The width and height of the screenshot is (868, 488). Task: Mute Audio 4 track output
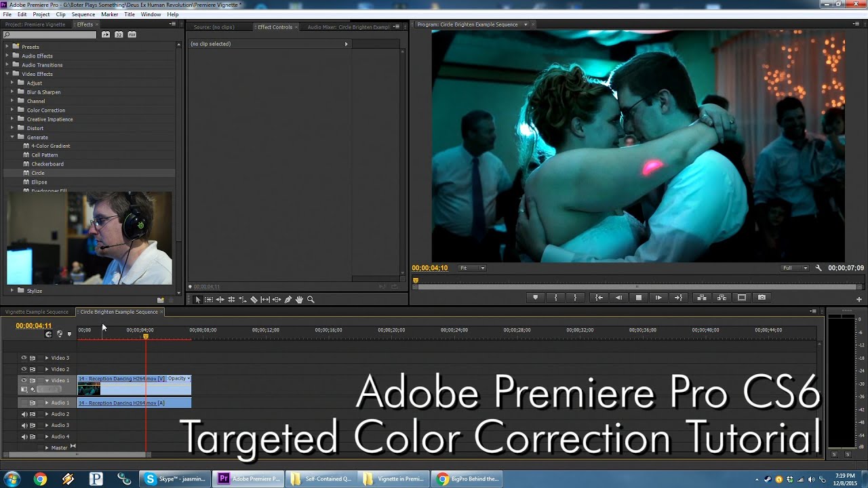click(x=24, y=436)
